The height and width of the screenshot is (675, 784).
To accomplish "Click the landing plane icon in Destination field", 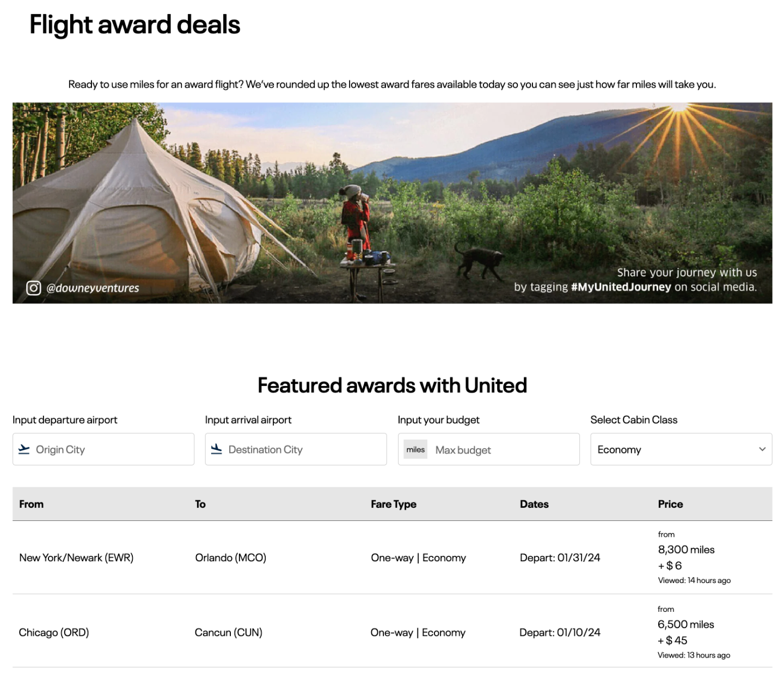I will [217, 449].
